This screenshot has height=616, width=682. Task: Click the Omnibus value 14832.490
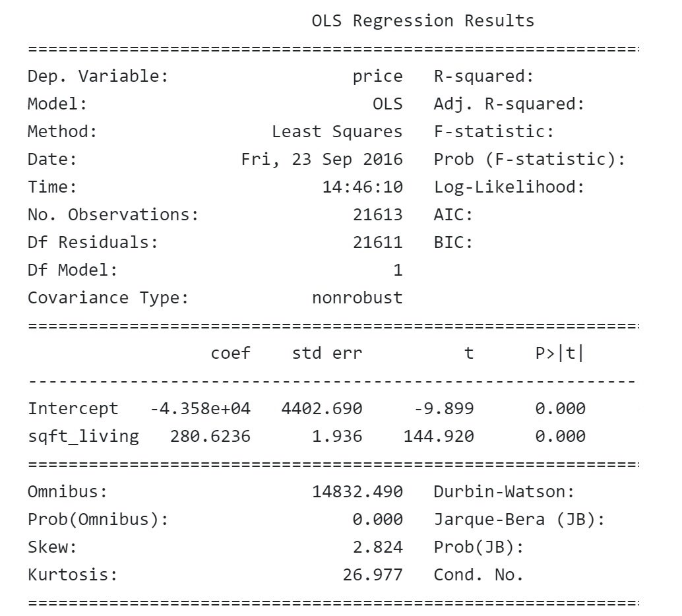point(357,492)
